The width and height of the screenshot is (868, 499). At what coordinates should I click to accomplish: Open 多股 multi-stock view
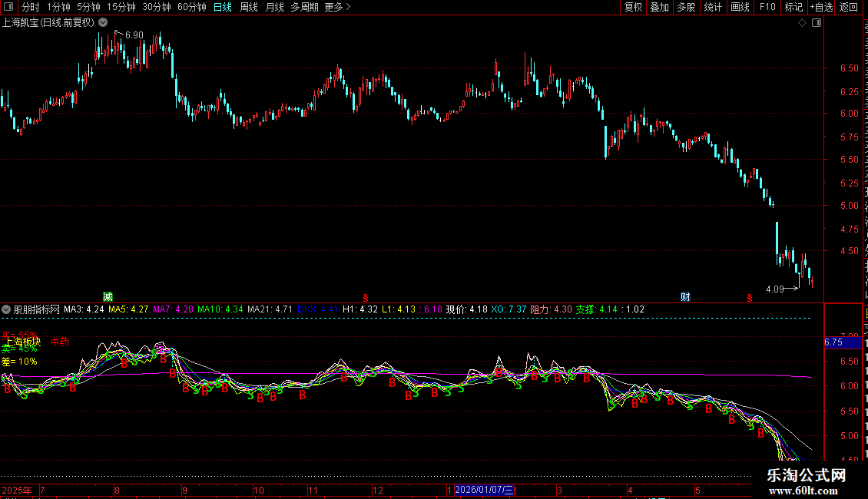coord(686,7)
